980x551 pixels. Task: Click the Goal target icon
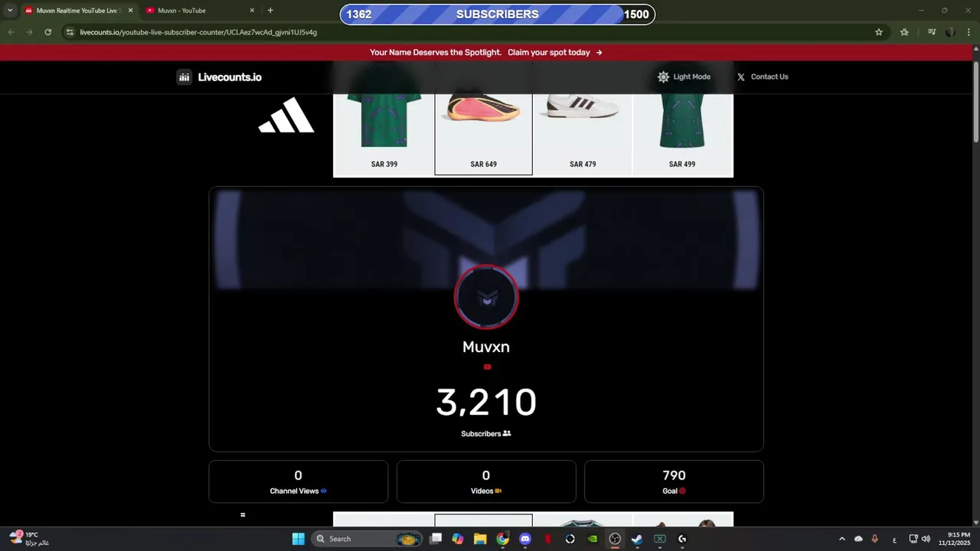pos(682,491)
